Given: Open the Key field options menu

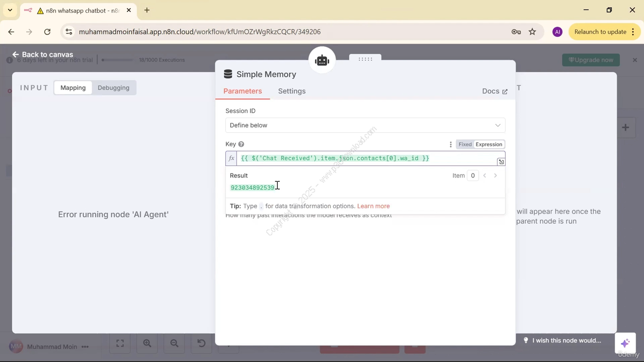Looking at the screenshot, I should pyautogui.click(x=451, y=144).
